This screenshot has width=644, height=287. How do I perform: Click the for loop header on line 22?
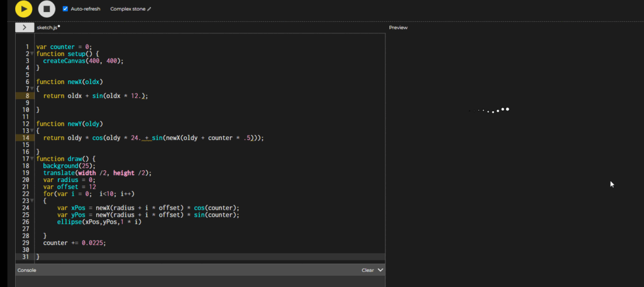coord(89,193)
